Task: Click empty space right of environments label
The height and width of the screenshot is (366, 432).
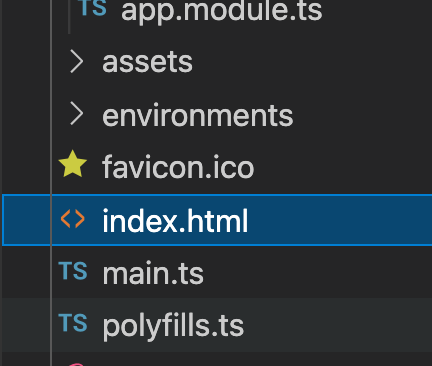Action: [363, 115]
